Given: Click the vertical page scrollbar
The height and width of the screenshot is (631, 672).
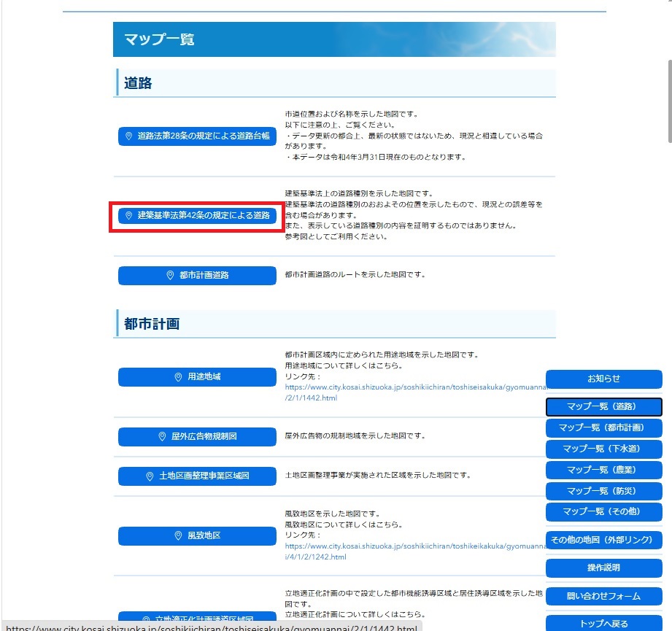Looking at the screenshot, I should pyautogui.click(x=669, y=101).
